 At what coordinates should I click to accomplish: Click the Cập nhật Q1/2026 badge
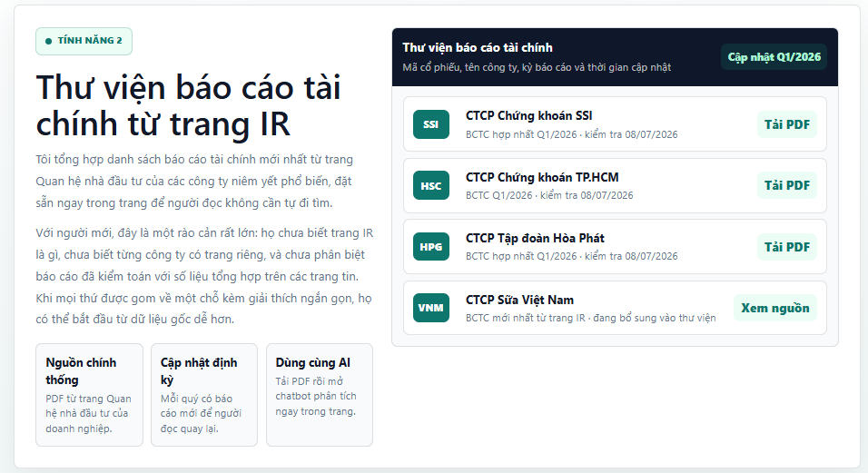tap(774, 57)
